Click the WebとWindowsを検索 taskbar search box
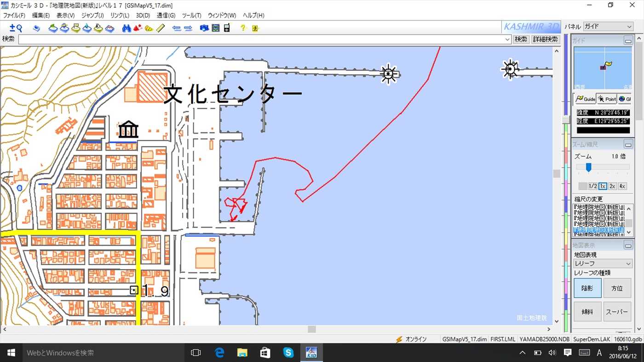This screenshot has width=644, height=362. tap(103, 353)
